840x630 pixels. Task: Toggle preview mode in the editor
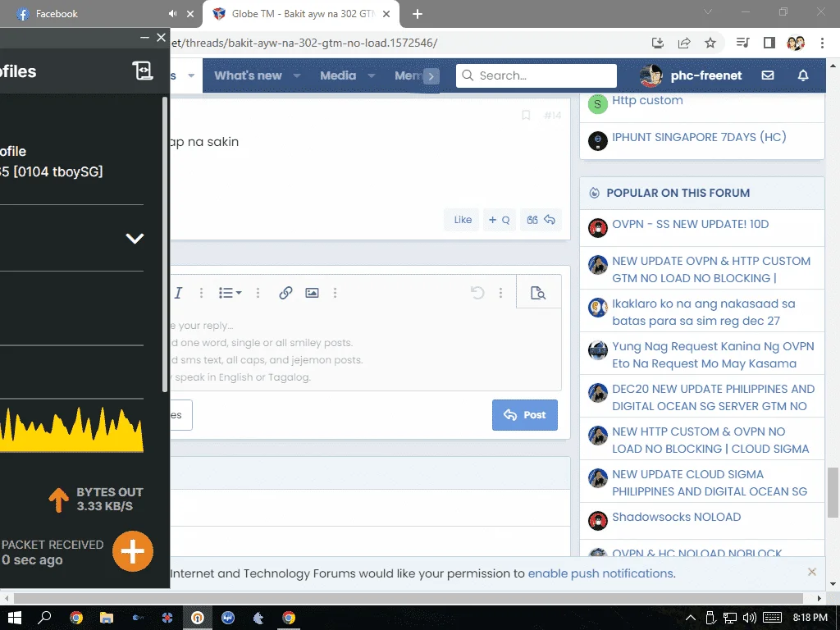click(x=538, y=293)
